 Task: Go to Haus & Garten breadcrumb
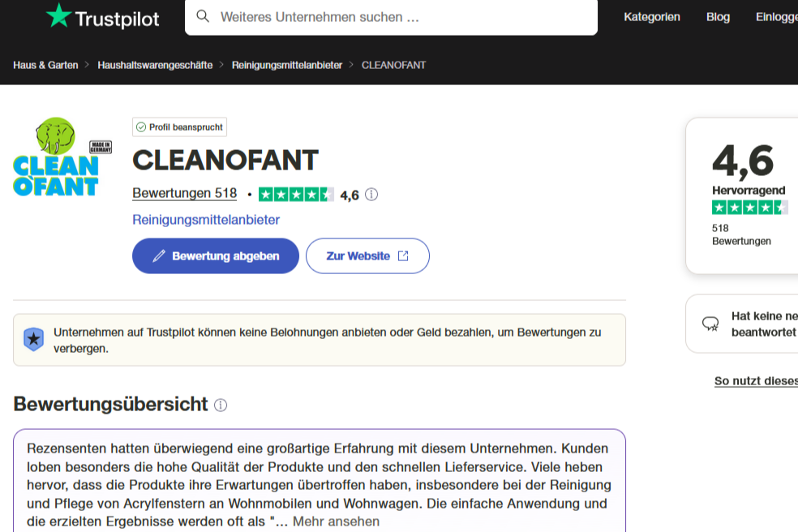click(x=45, y=65)
